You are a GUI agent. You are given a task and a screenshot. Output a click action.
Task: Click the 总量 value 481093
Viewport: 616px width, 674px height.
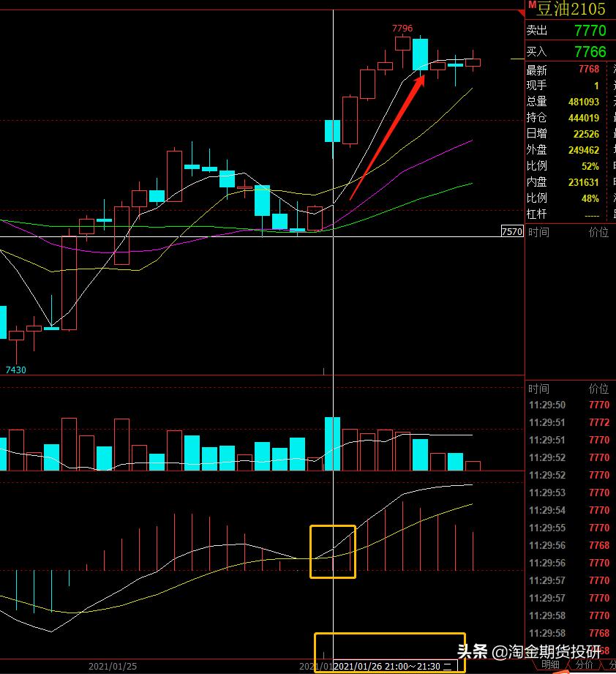(583, 102)
